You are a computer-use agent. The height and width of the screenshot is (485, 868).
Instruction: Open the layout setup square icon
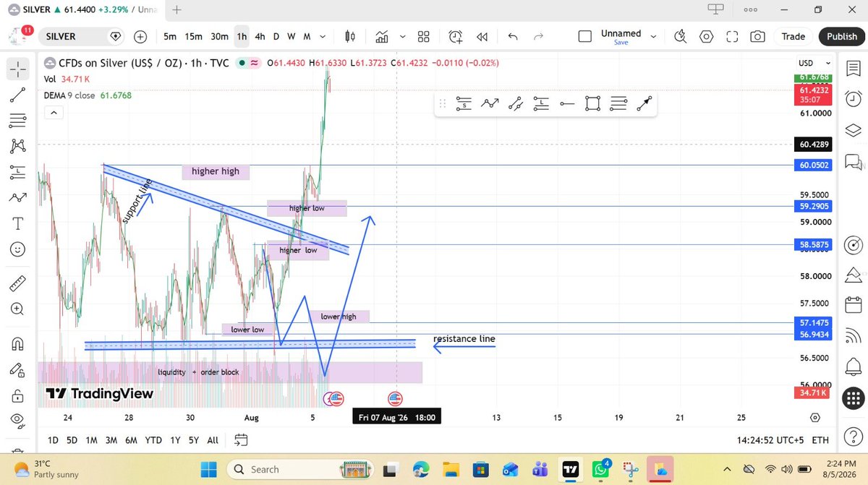tap(585, 36)
